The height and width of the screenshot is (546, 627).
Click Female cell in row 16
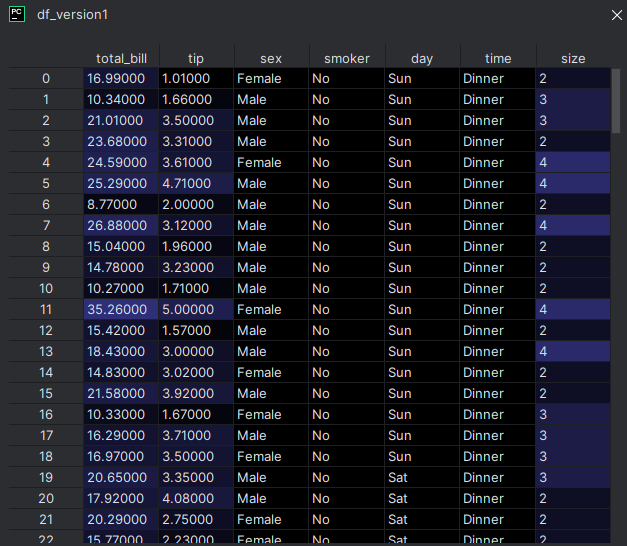[x=271, y=414]
